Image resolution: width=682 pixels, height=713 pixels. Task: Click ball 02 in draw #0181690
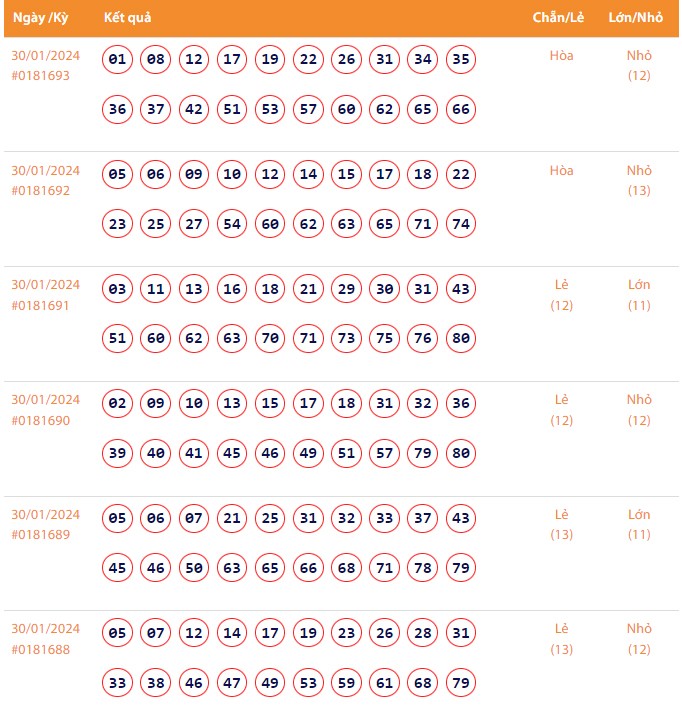(x=118, y=404)
